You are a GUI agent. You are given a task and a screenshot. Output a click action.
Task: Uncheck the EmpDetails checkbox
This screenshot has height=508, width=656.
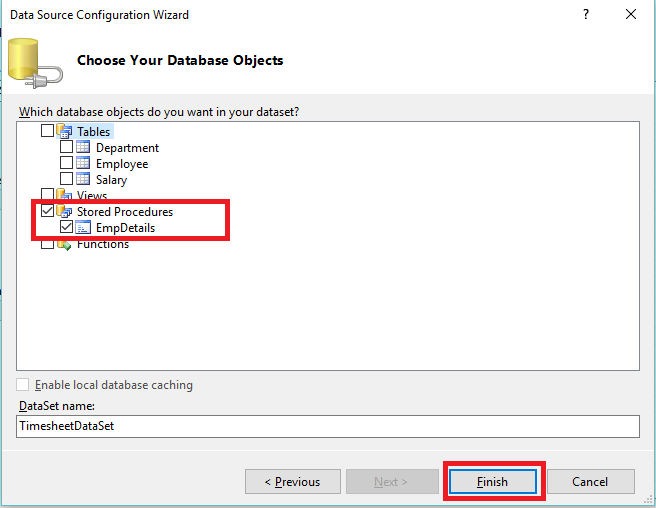67,228
